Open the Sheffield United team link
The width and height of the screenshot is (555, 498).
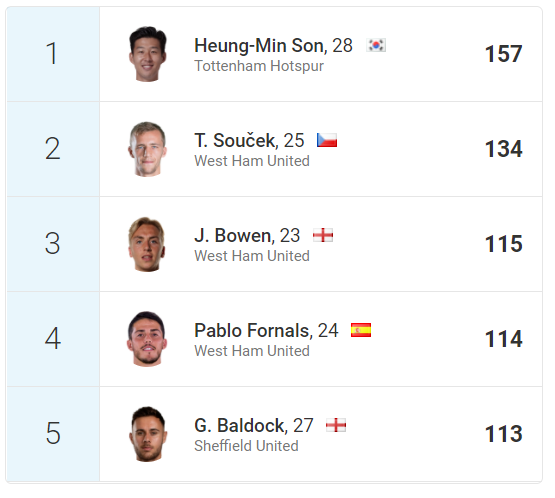246,446
